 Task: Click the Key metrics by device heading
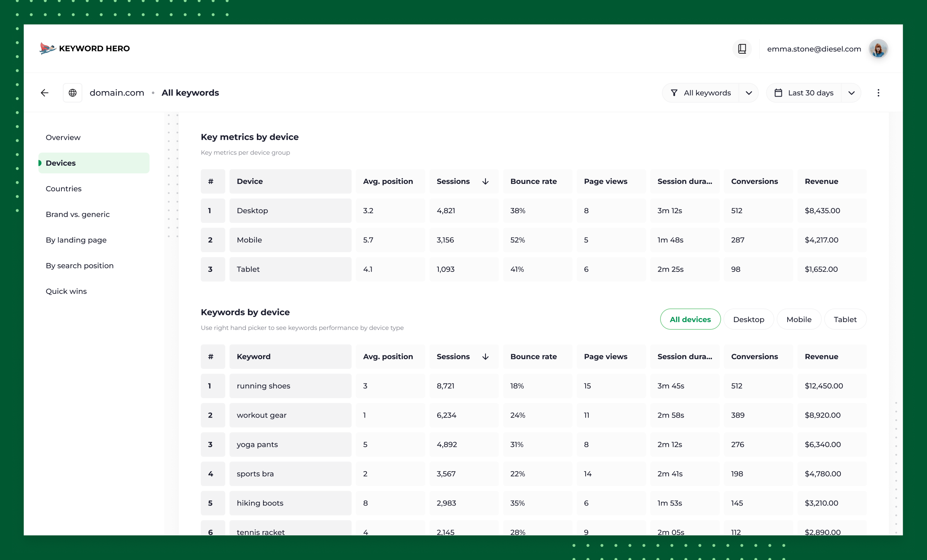click(250, 137)
